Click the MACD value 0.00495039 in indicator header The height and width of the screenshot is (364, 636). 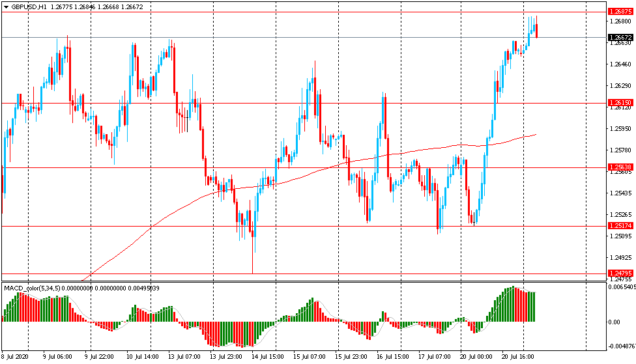click(143, 288)
